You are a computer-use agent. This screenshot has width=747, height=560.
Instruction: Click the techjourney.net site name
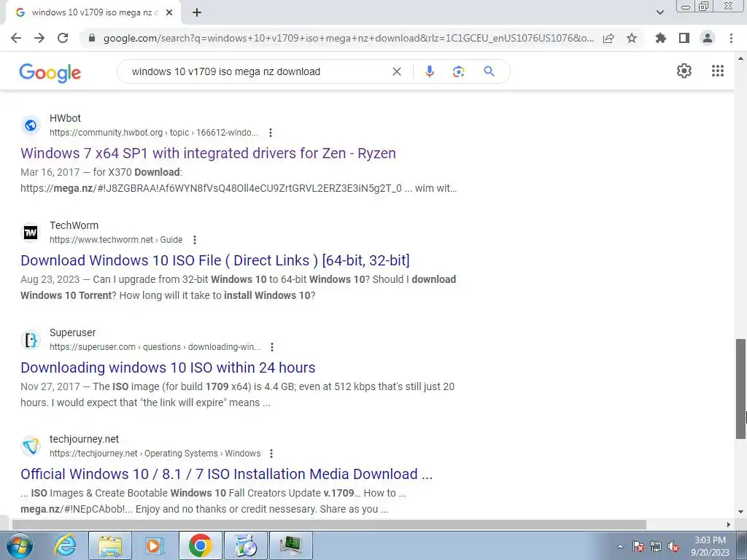coord(84,439)
